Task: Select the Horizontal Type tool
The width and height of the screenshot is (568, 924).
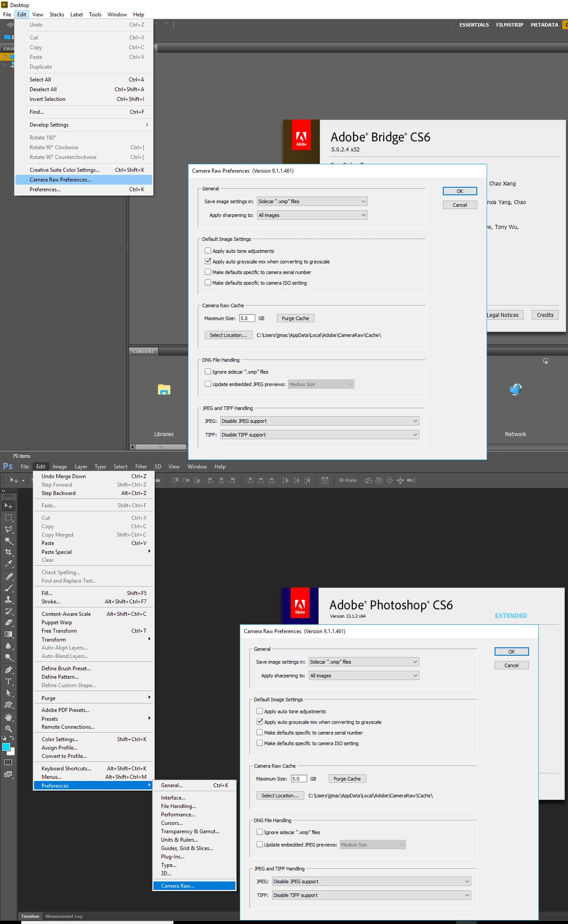Action: point(8,681)
